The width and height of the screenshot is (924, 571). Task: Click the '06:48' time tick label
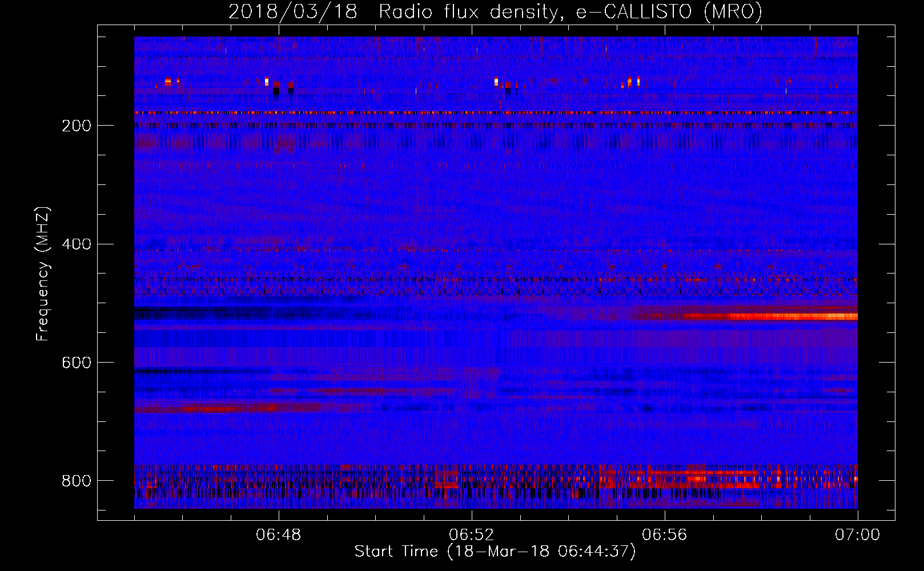pos(279,535)
